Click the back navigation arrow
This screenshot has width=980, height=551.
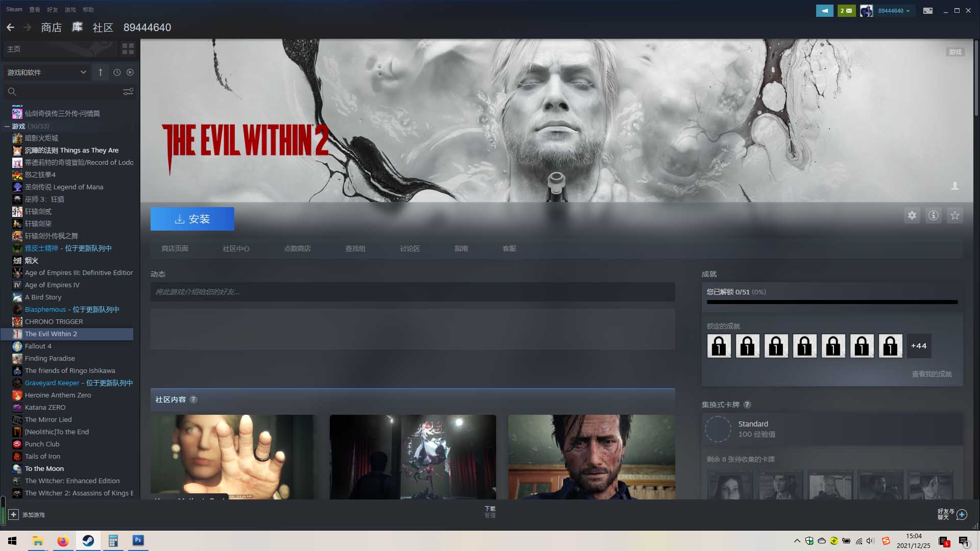click(10, 28)
